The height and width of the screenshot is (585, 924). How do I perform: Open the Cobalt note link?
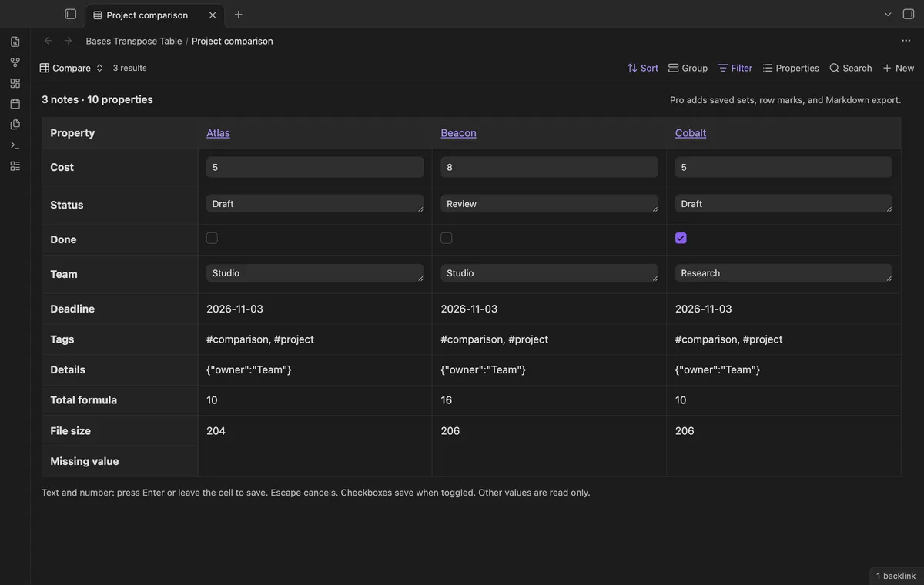point(691,133)
